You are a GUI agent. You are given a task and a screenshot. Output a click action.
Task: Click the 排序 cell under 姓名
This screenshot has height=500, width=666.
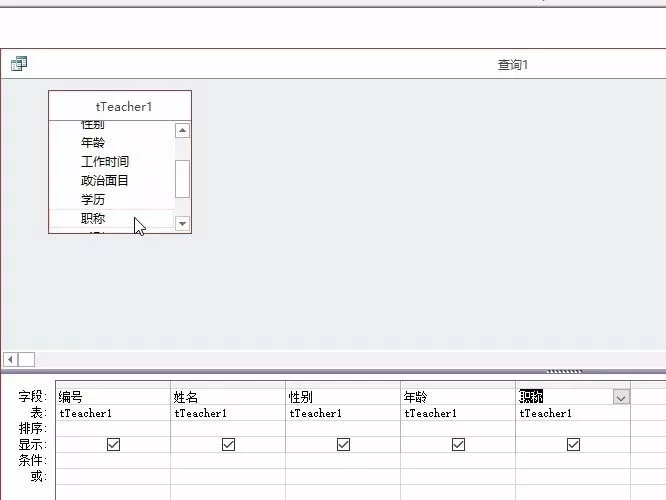228,429
